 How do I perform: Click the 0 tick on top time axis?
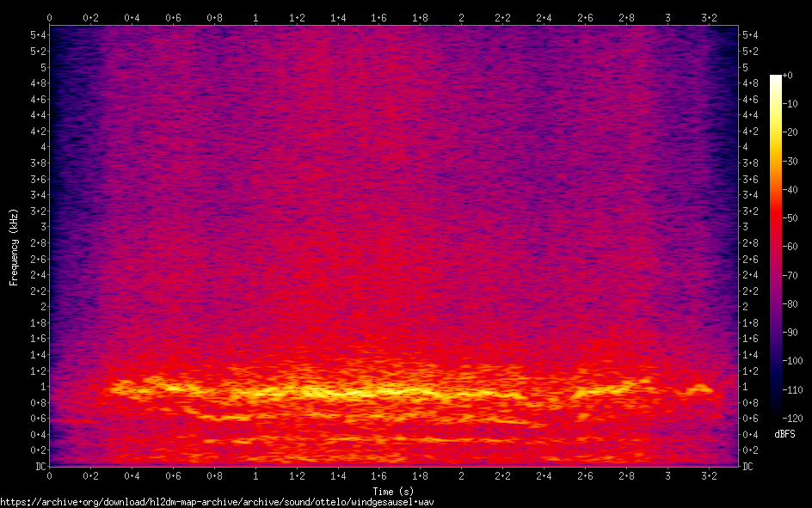(50, 17)
